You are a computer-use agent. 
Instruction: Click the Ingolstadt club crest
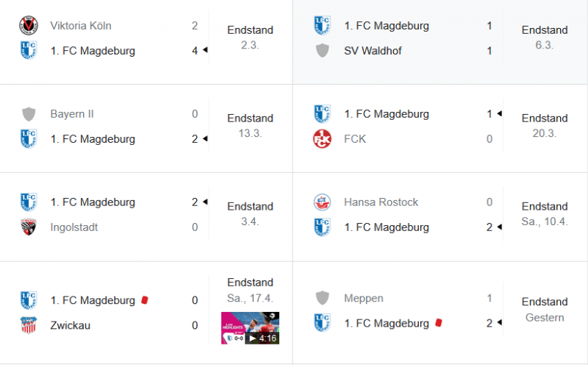click(x=28, y=227)
